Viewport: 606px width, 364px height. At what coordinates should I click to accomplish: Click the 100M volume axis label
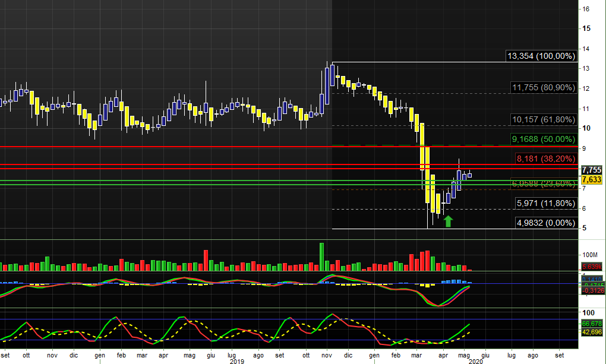(x=589, y=255)
